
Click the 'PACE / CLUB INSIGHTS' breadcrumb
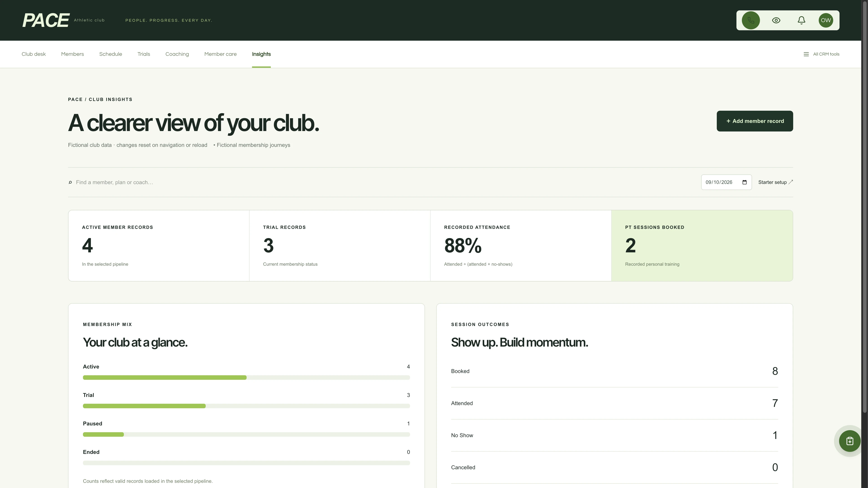pyautogui.click(x=100, y=99)
